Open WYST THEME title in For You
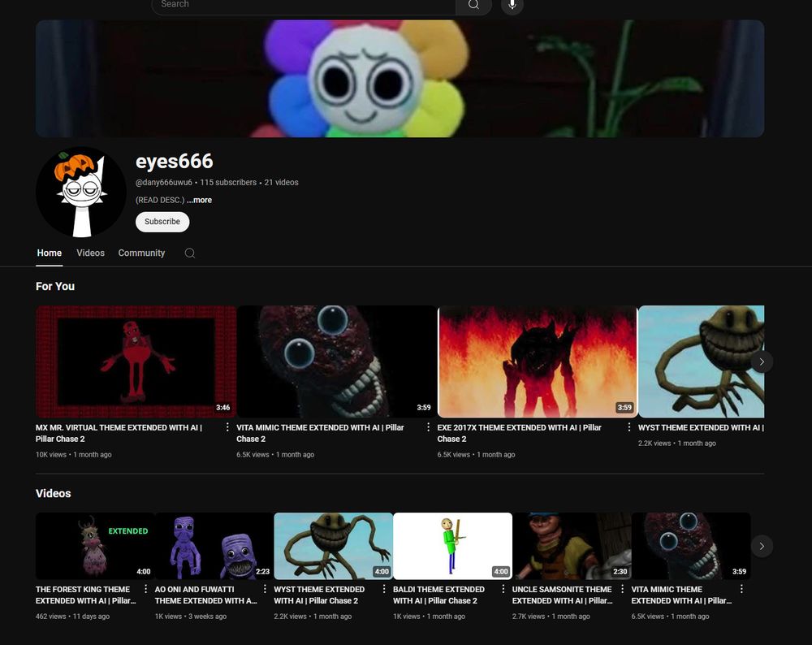The image size is (812, 645). (701, 427)
